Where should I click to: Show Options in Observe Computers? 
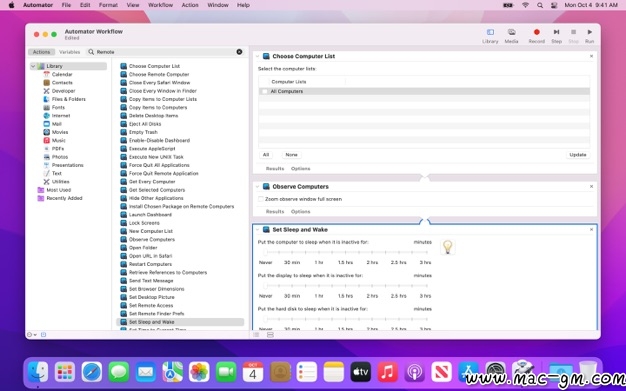click(301, 212)
